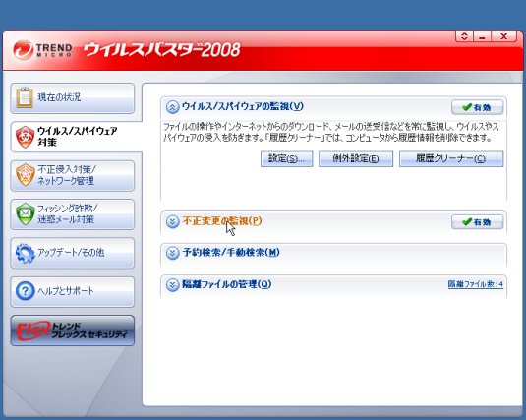Expand the 隔離ファイルの管理 chevron
This screenshot has width=526, height=420.
coord(173,285)
